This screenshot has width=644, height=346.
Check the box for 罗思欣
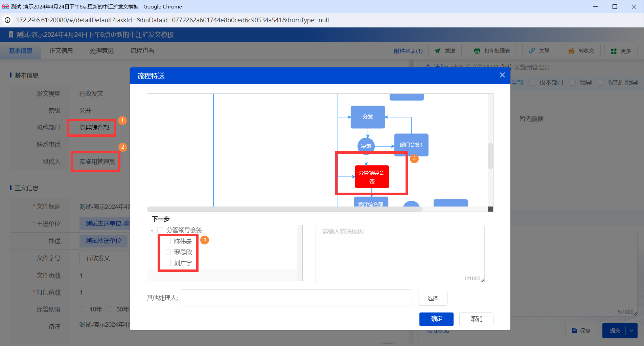[x=168, y=252]
